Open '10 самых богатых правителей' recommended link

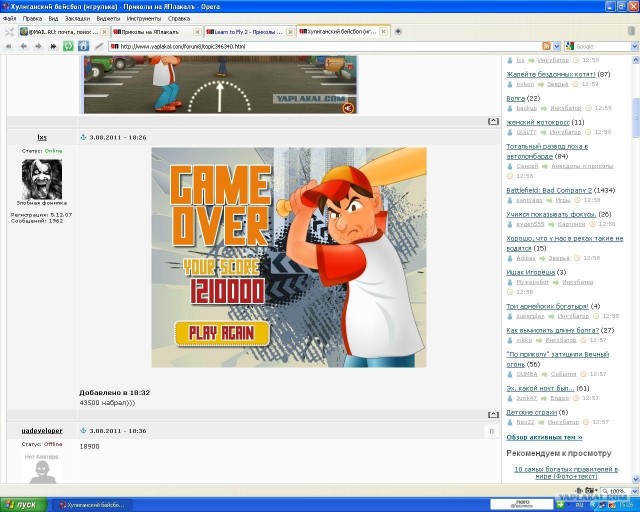pos(566,473)
